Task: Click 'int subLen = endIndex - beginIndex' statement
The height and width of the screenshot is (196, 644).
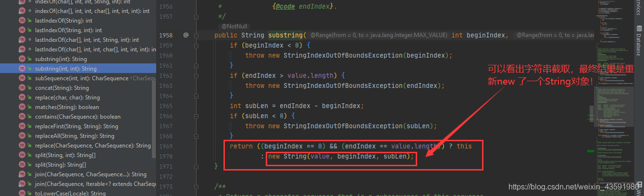Action: (297, 106)
